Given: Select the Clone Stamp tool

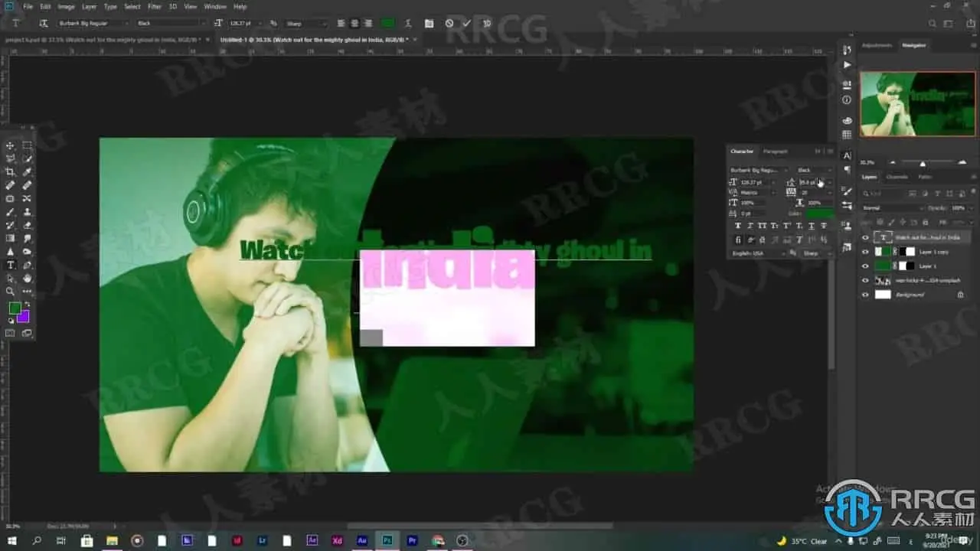Looking at the screenshot, I should 28,212.
